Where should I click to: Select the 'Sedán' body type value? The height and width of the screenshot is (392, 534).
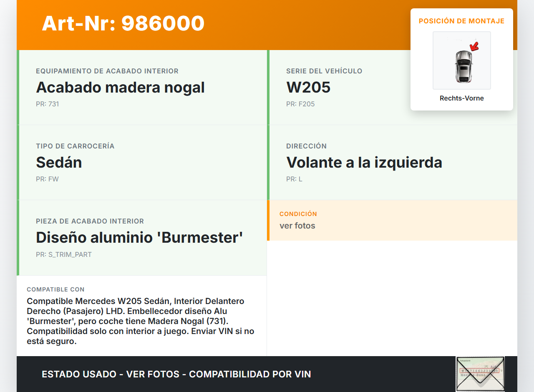(59, 163)
